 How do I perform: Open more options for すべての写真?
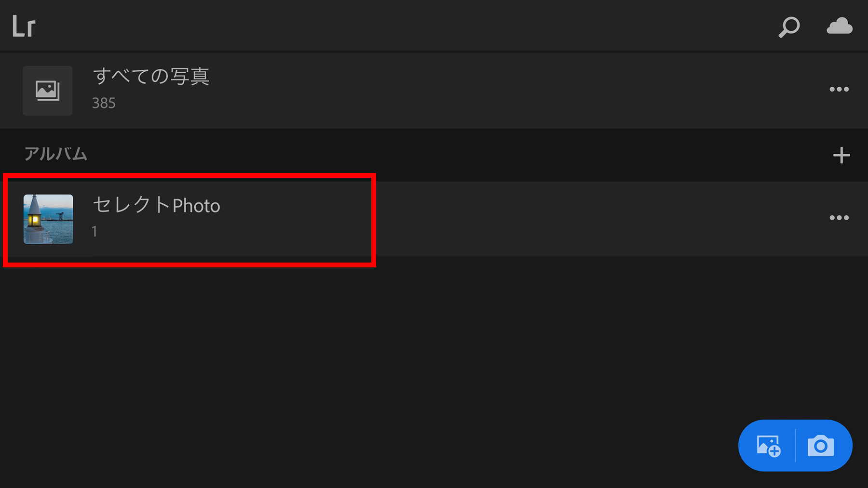point(839,90)
